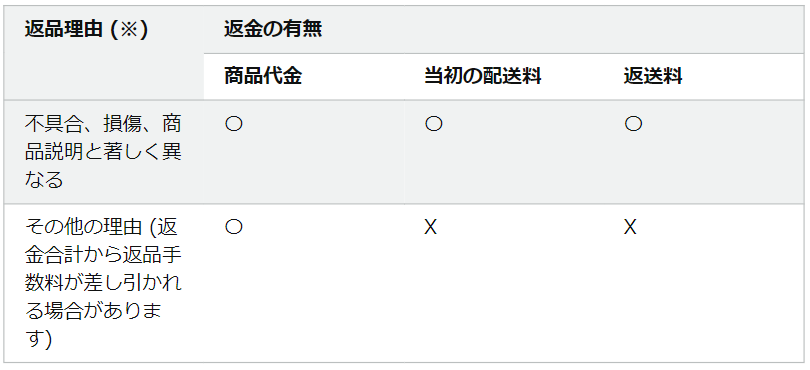Select the 当初の配送料 sub-header
Image resolution: width=810 pixels, height=370 pixels.
pos(482,76)
